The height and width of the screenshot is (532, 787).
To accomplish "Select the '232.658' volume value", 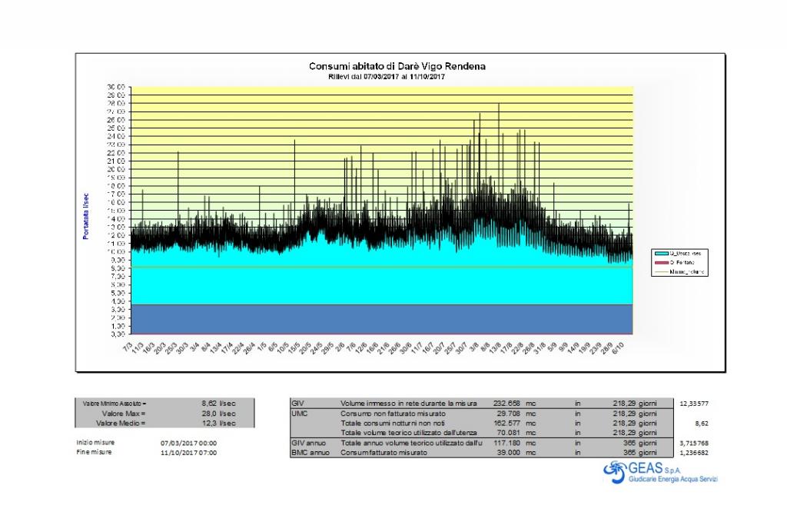I will [507, 404].
